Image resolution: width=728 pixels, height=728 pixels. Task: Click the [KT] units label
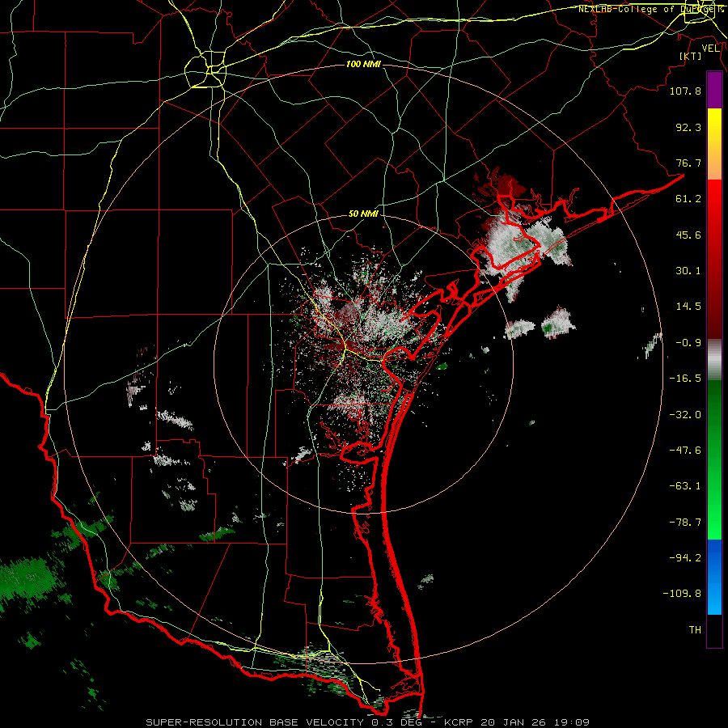(x=691, y=56)
